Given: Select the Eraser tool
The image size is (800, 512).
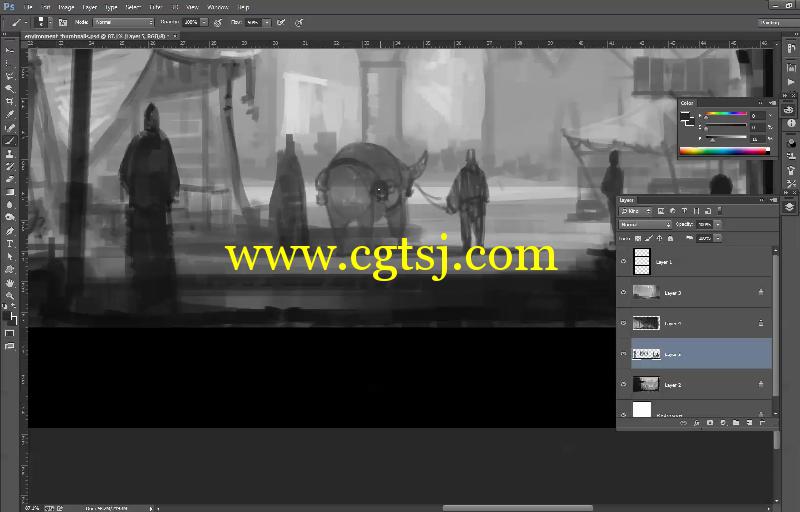Looking at the screenshot, I should click(x=10, y=180).
